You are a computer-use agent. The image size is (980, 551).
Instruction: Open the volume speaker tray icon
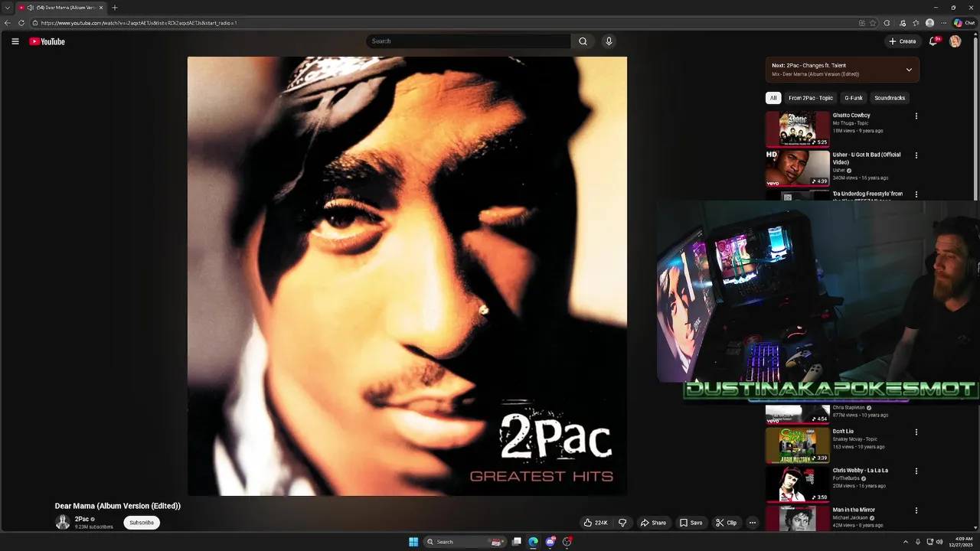pos(939,542)
